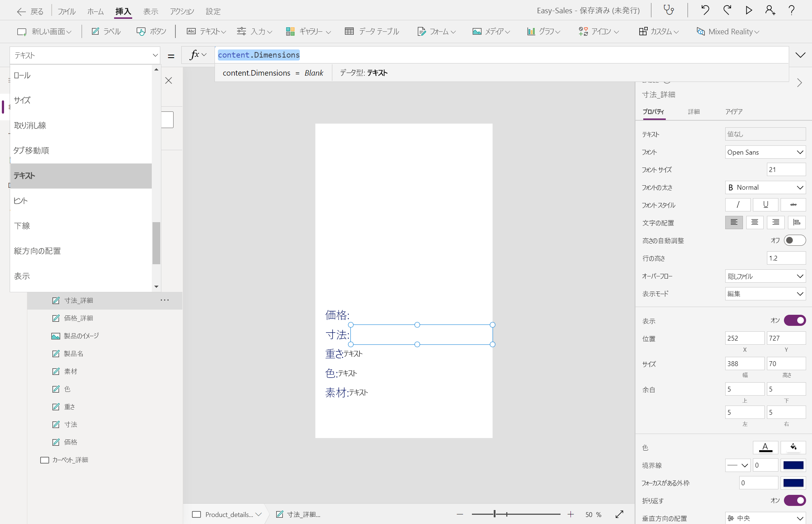
Task: Click the fill color bucket icon
Action: point(793,448)
